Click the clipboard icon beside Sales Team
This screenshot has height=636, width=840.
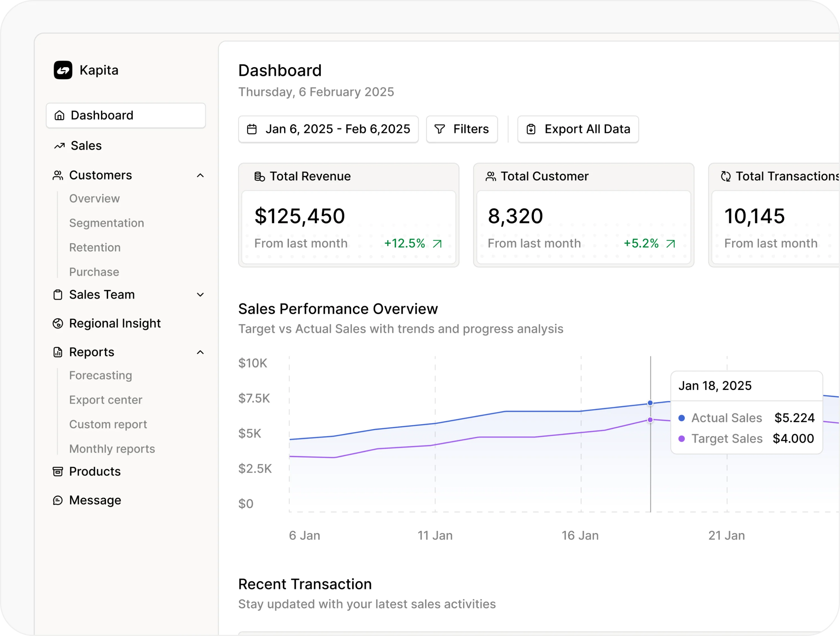coord(58,295)
